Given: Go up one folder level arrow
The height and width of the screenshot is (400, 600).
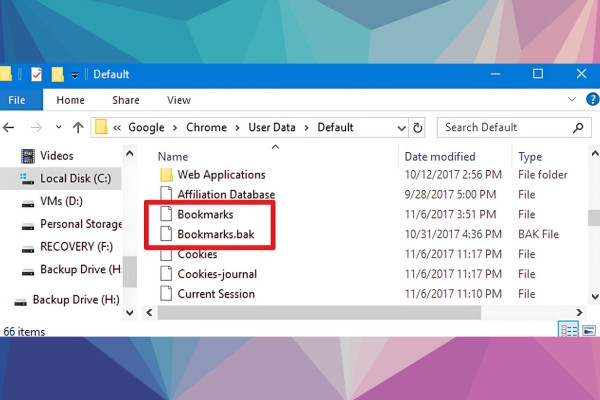Looking at the screenshot, I should click(x=78, y=127).
